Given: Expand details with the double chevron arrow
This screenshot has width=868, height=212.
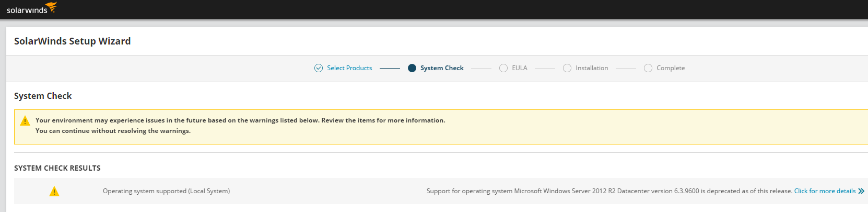Looking at the screenshot, I should click(x=861, y=191).
